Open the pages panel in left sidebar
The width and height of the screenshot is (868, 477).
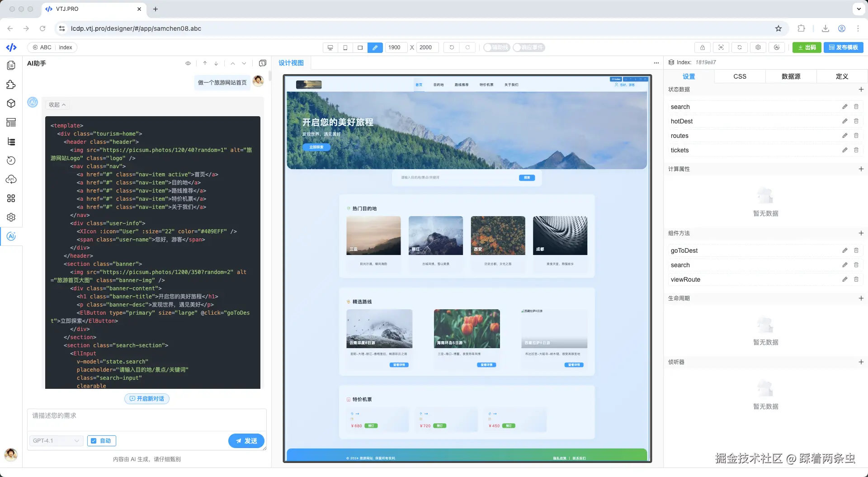[x=11, y=66]
